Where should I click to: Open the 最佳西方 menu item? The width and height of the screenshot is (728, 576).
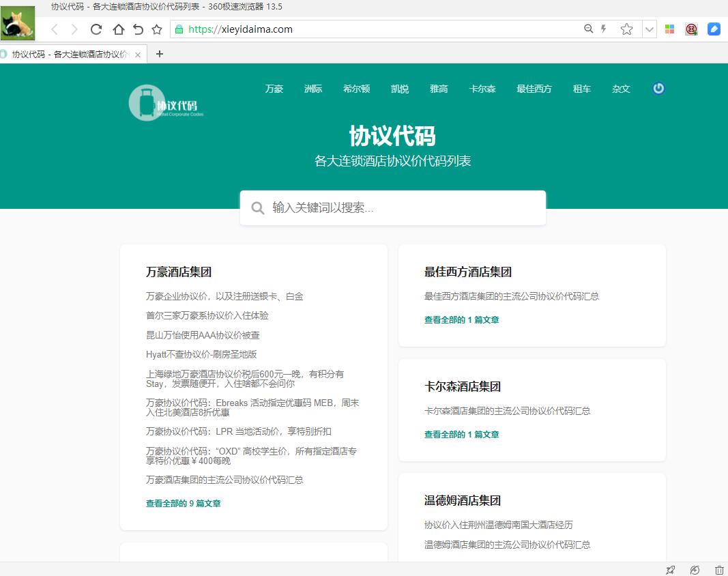click(534, 89)
